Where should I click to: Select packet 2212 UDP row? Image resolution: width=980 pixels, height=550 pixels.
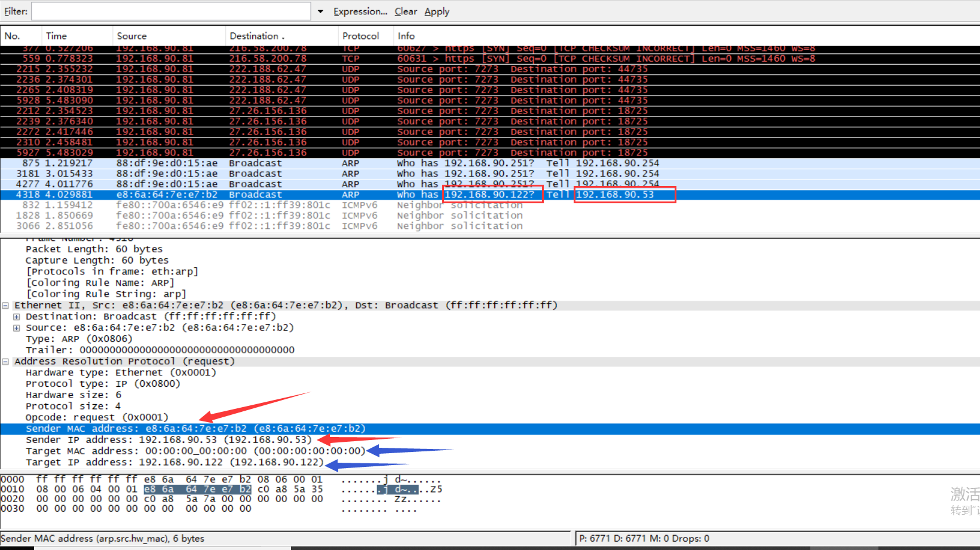point(490,111)
